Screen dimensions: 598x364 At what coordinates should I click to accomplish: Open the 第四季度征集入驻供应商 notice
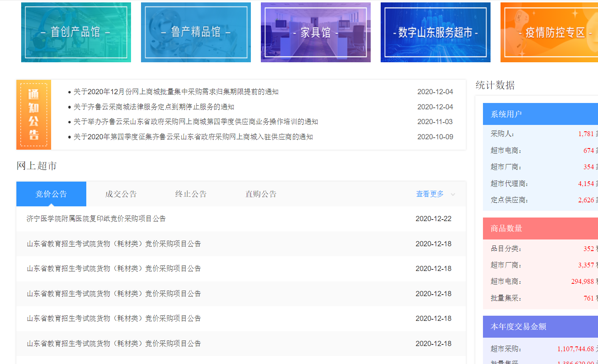point(193,137)
